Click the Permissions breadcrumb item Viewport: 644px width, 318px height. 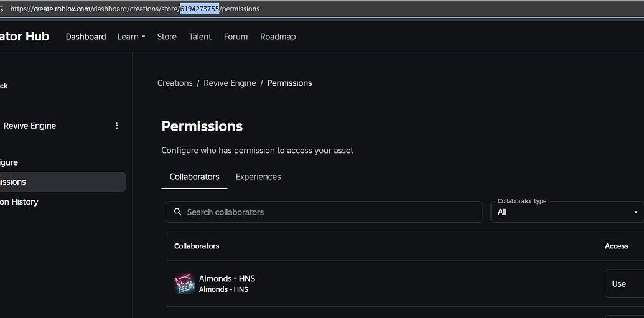pos(289,83)
